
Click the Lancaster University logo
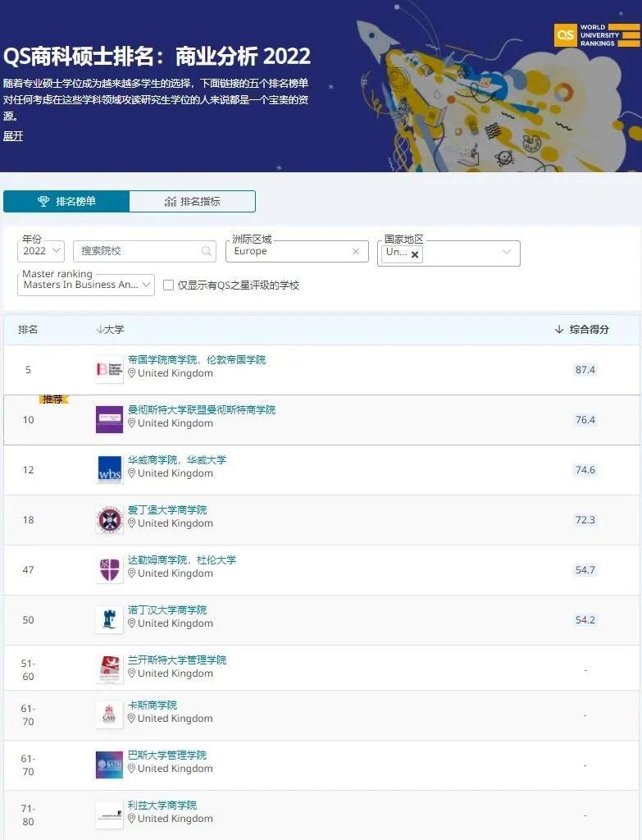[x=109, y=669]
